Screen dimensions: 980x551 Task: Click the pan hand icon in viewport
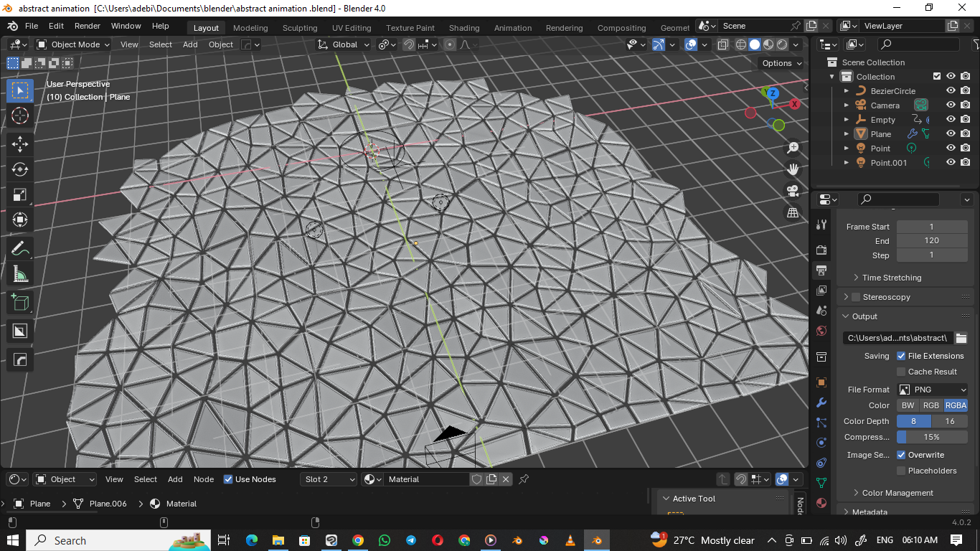(x=793, y=169)
